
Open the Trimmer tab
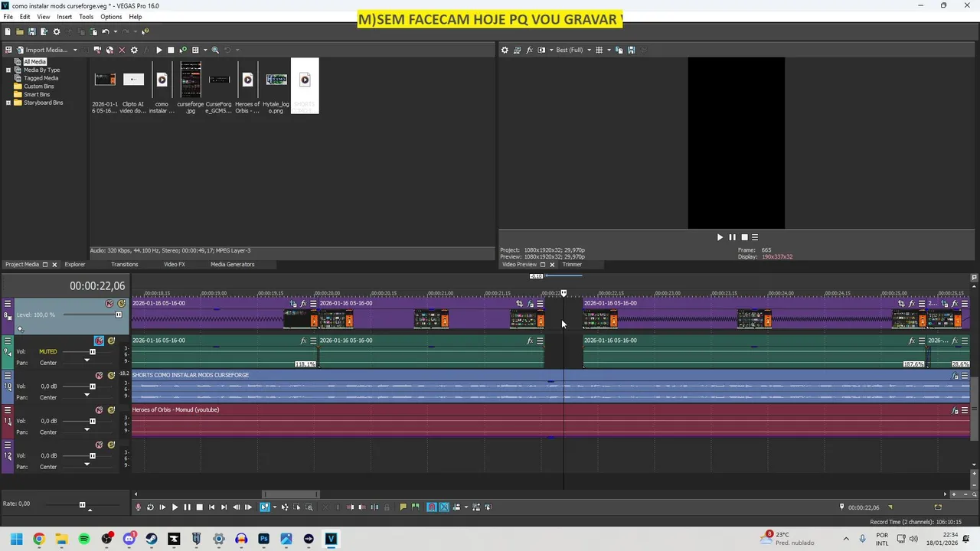click(572, 264)
